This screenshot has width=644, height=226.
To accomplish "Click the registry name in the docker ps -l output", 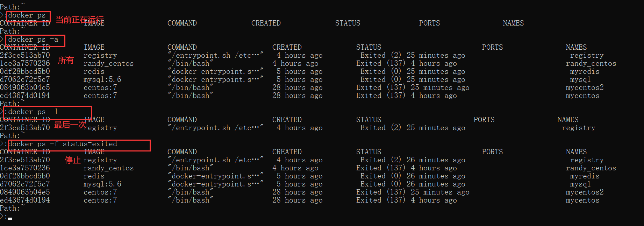I will 578,128.
